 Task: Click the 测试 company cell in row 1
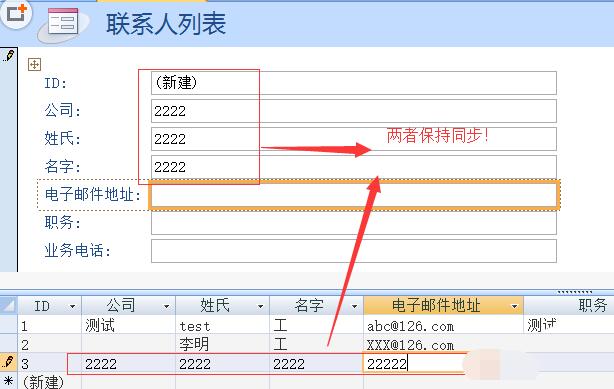click(x=128, y=325)
